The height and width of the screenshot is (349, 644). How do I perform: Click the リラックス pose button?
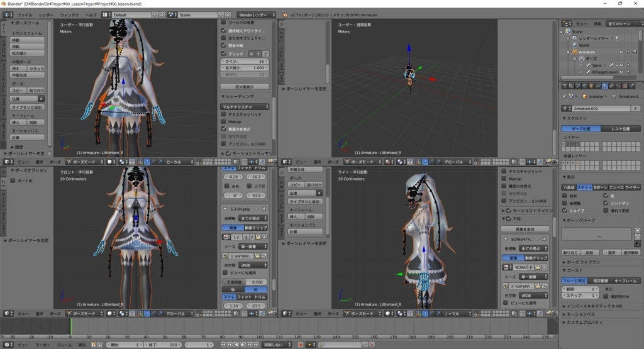pos(36,69)
